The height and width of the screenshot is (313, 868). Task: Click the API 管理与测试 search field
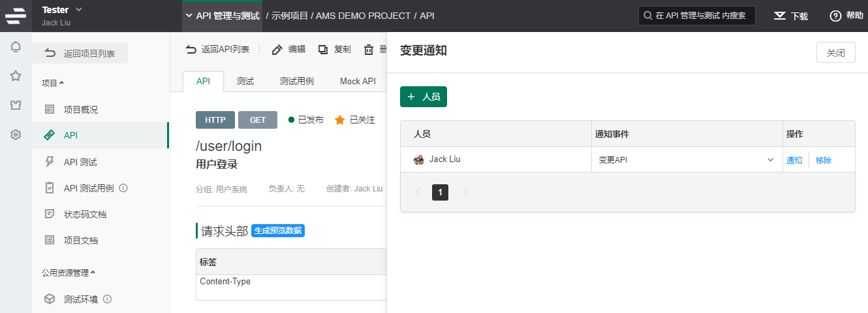[x=696, y=16]
